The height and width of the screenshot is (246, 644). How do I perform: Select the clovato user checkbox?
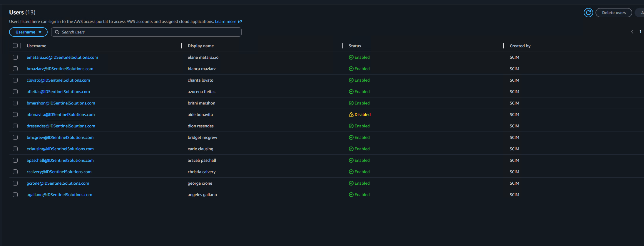(x=15, y=80)
